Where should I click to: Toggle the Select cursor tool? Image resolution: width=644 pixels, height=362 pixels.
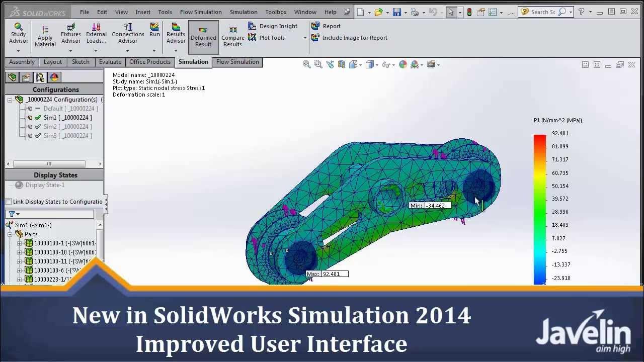pyautogui.click(x=451, y=12)
